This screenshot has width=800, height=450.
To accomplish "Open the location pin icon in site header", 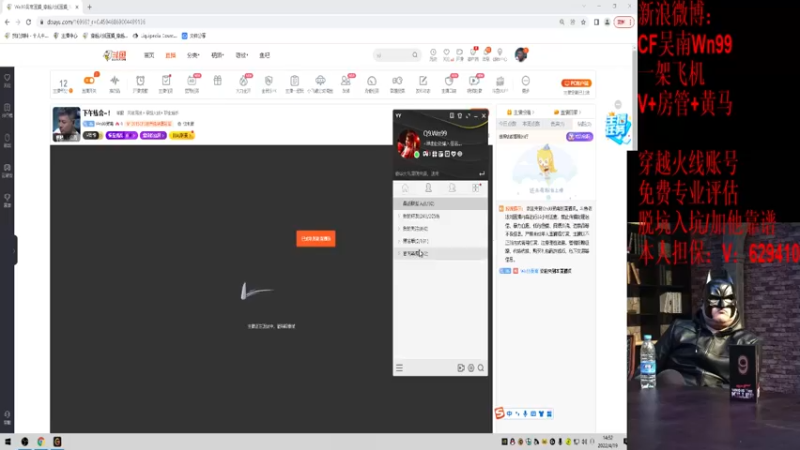I will tap(499, 53).
